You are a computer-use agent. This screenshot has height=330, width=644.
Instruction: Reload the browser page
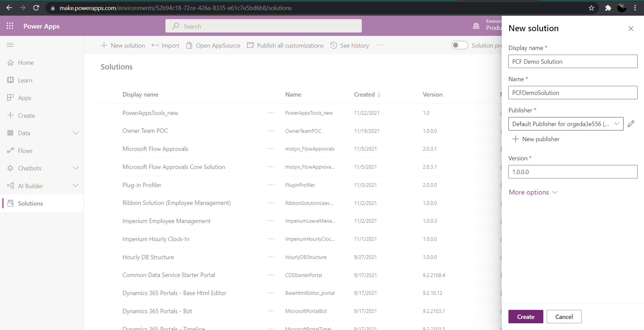[36, 8]
